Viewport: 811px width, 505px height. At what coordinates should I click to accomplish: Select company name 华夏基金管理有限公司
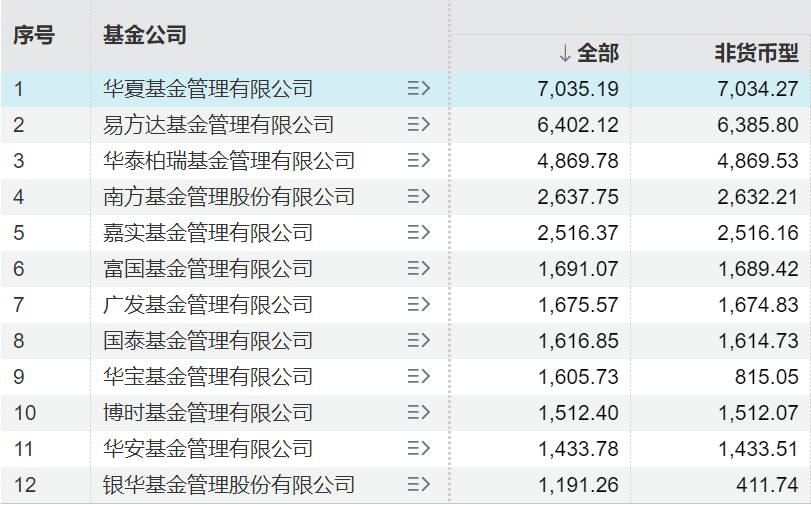click(207, 88)
